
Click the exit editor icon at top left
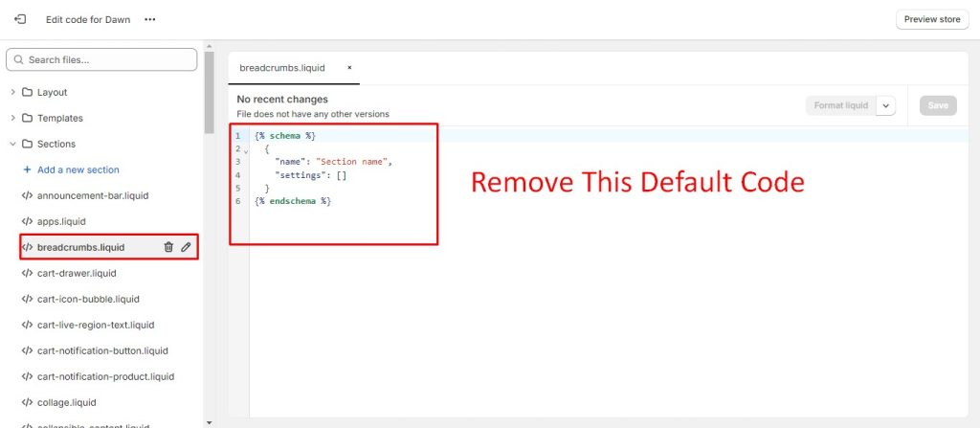20,19
